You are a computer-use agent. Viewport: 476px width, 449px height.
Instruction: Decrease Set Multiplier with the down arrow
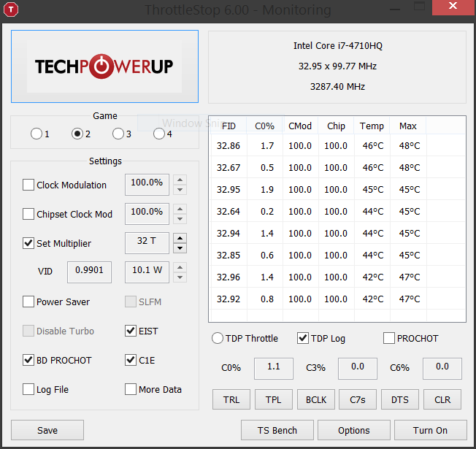coord(180,248)
